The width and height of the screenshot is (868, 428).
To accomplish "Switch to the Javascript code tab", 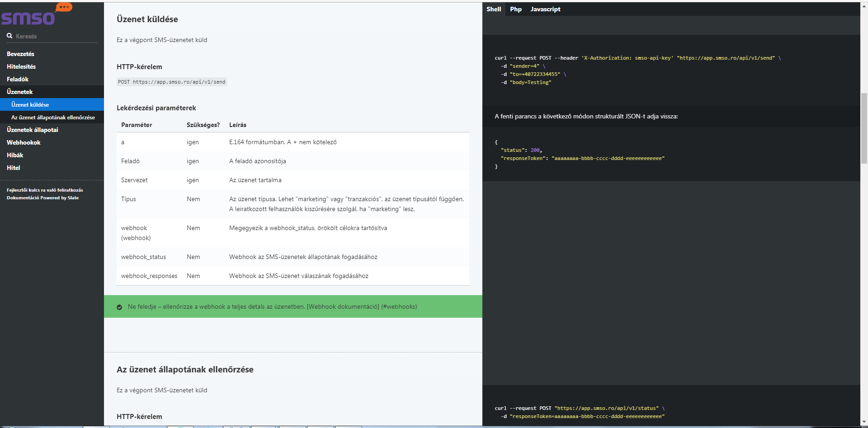I will point(545,9).
